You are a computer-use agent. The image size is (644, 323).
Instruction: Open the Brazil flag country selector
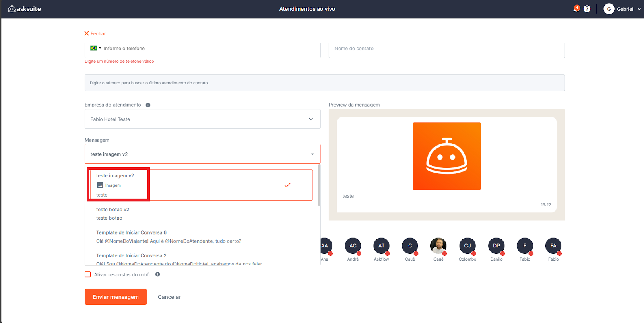(95, 48)
